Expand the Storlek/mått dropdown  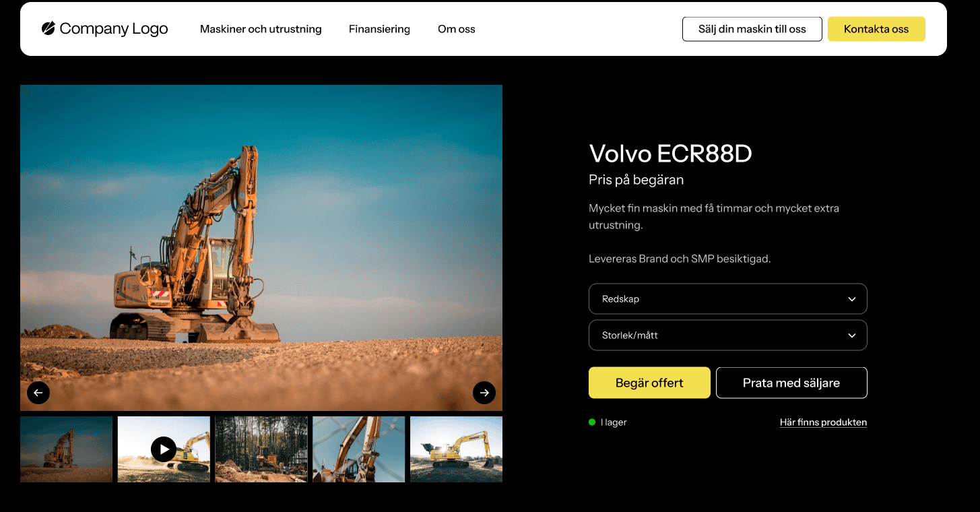coord(728,335)
